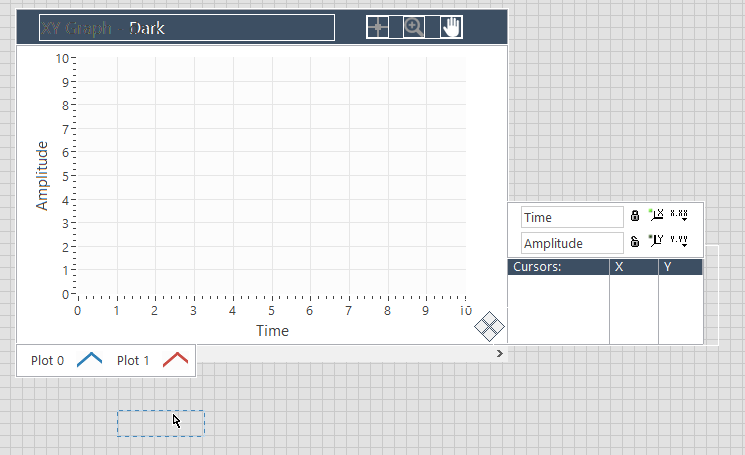Edit the Time scale name field
The height and width of the screenshot is (455, 745).
coord(572,217)
